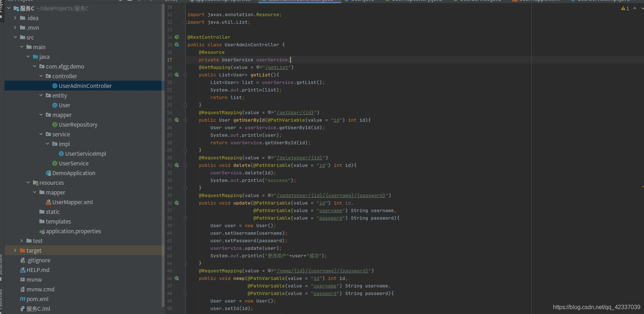
Task: Open the "/getUser/{id}" mapping link
Action: click(x=295, y=112)
